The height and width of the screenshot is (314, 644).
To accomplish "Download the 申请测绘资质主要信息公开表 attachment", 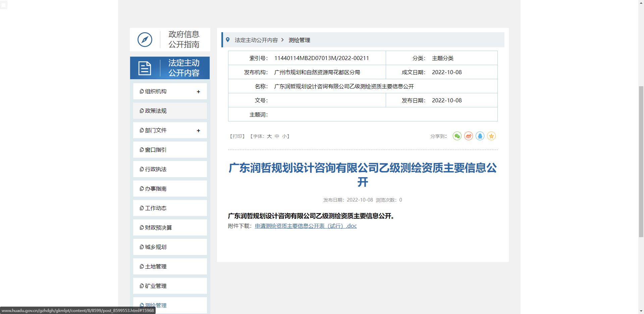I will tap(305, 226).
